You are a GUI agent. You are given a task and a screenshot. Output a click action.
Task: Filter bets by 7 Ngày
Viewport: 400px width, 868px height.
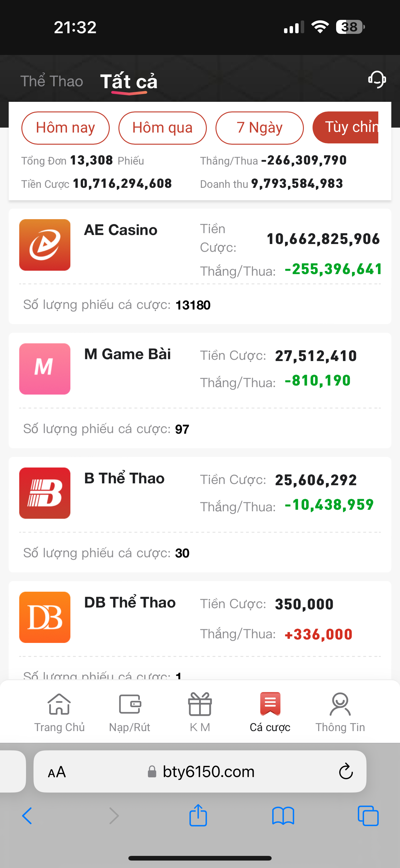click(259, 128)
